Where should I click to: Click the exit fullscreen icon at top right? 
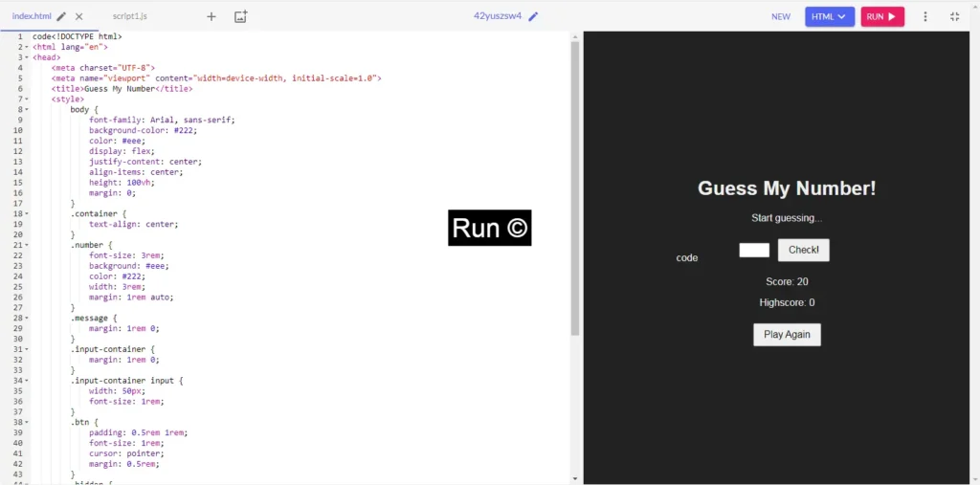coord(954,16)
